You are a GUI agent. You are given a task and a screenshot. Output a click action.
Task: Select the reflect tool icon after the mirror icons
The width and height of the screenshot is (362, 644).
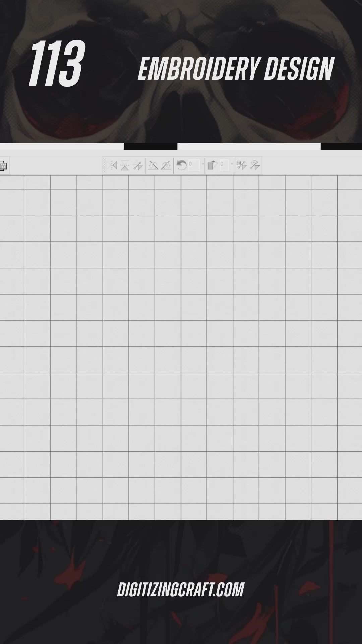[137, 165]
